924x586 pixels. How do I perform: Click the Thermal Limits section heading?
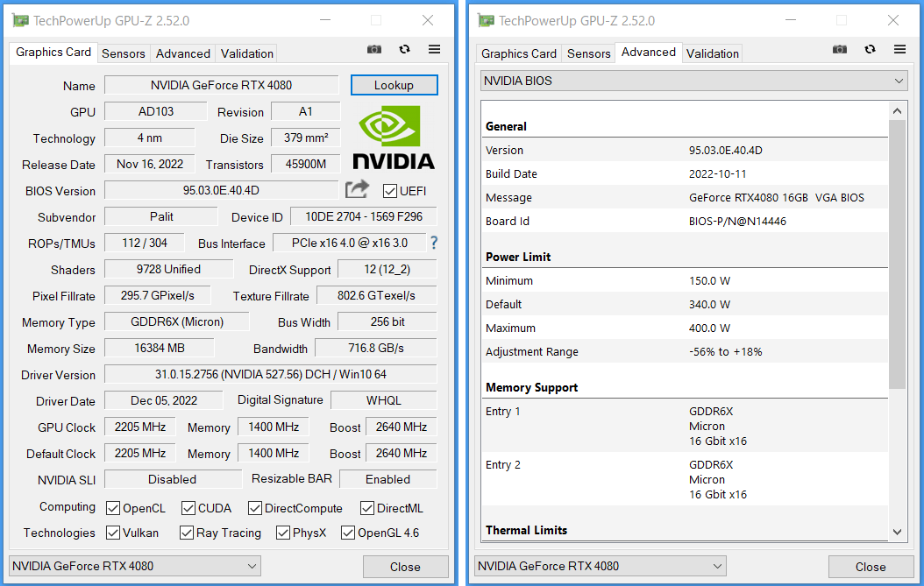tap(526, 530)
